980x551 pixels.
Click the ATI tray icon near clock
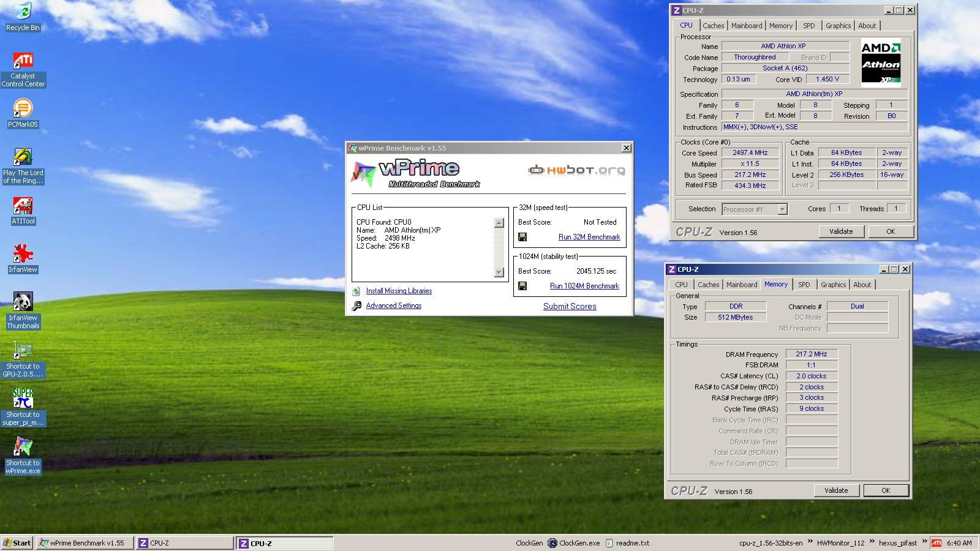[x=937, y=543]
